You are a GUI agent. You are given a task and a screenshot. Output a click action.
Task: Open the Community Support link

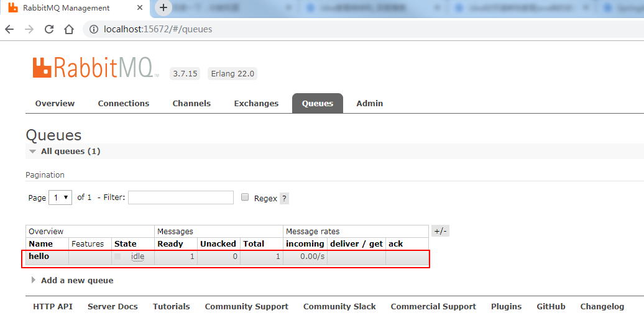tap(246, 306)
